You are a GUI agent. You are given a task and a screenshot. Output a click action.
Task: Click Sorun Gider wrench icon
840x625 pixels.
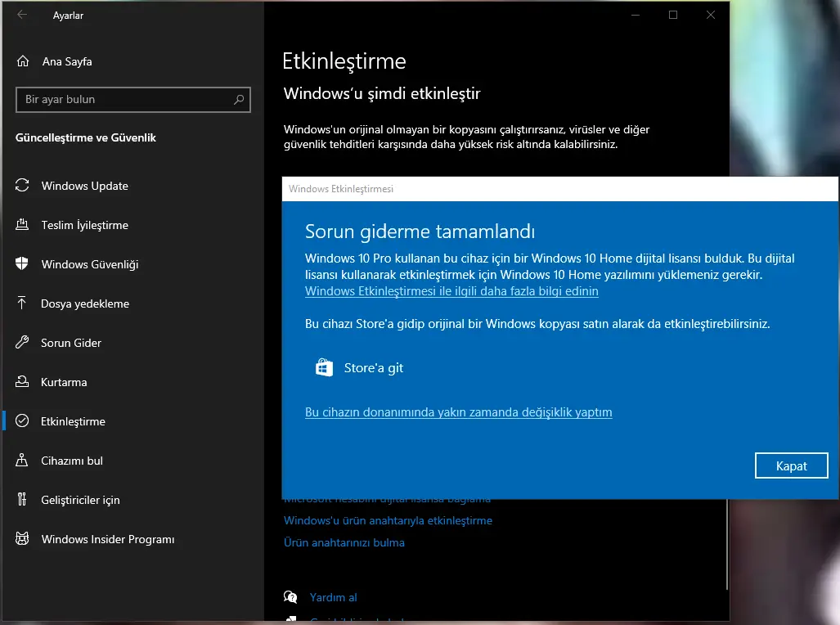click(22, 343)
